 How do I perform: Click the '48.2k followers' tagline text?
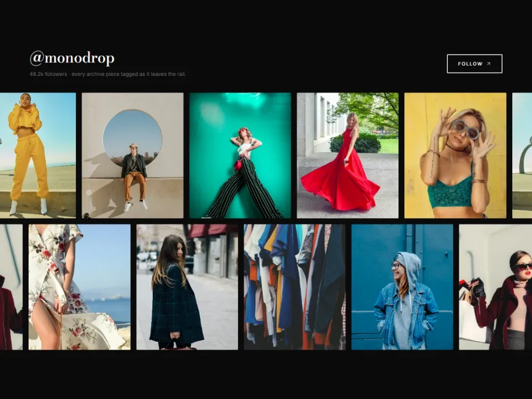[108, 74]
